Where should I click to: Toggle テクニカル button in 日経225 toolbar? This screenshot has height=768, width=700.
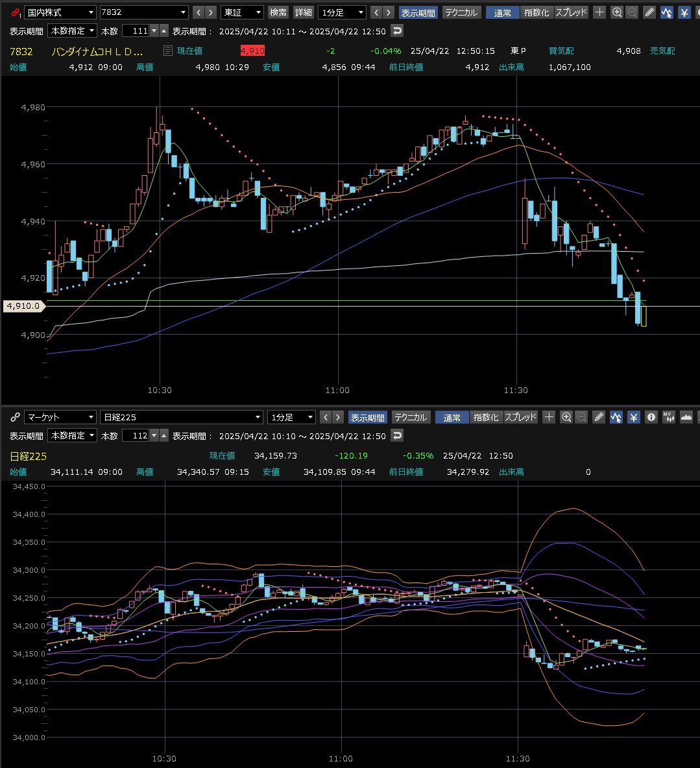pos(411,417)
